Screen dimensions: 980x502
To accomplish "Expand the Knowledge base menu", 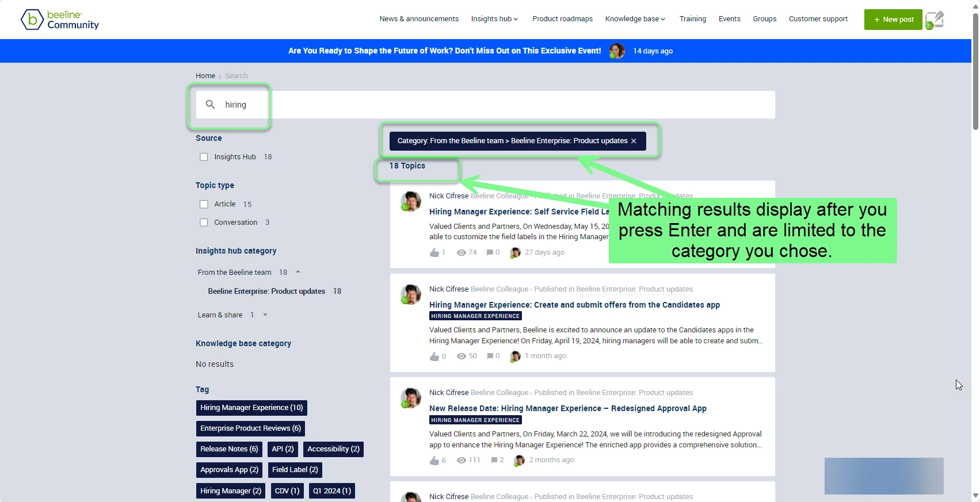I will coord(635,19).
